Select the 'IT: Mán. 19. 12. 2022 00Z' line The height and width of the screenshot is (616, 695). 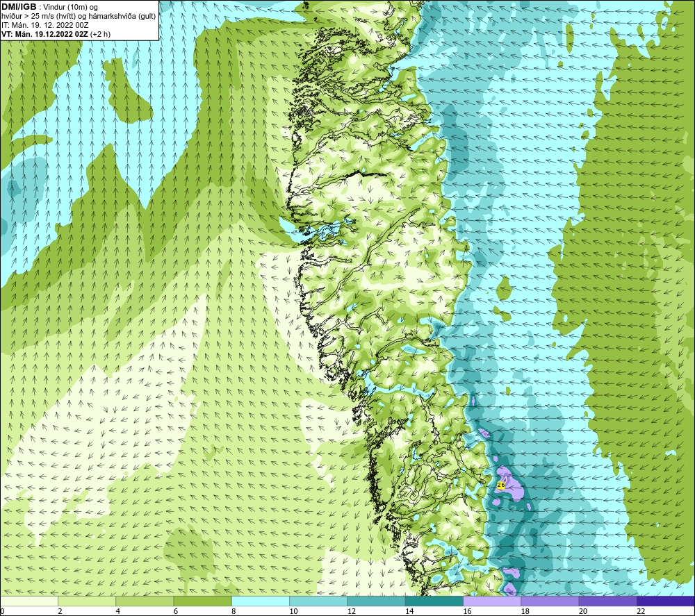coord(44,25)
